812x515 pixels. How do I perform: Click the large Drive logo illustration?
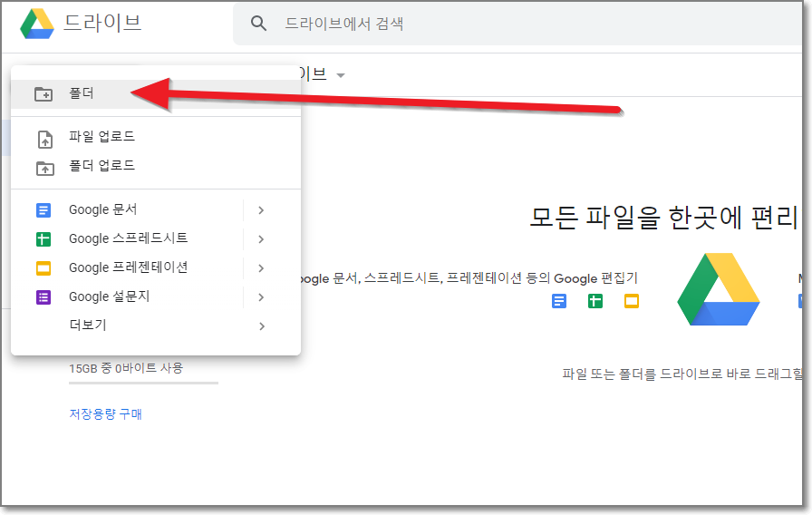click(719, 289)
